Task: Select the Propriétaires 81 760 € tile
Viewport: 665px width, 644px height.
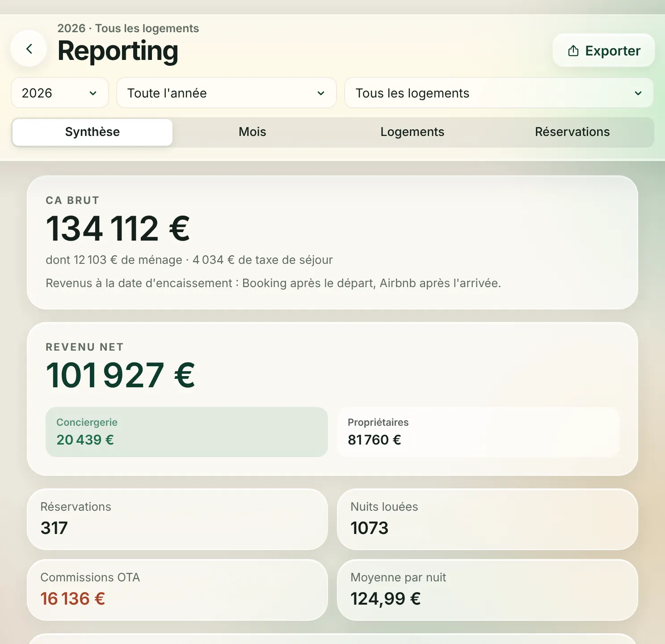Action: coord(478,432)
